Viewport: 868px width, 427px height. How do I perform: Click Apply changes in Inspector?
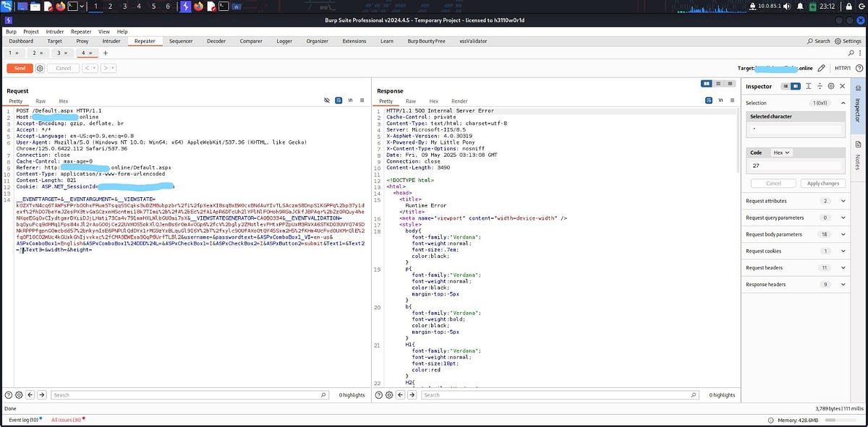click(822, 184)
